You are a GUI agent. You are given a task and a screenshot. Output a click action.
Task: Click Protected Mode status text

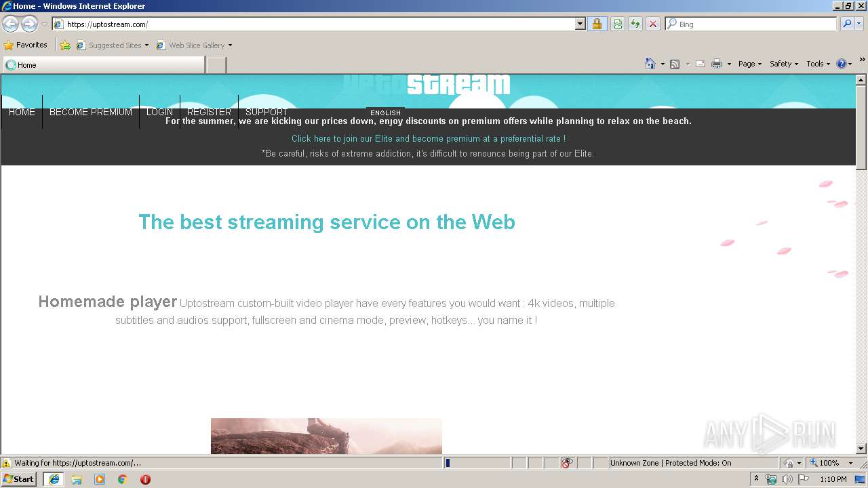[x=671, y=463]
